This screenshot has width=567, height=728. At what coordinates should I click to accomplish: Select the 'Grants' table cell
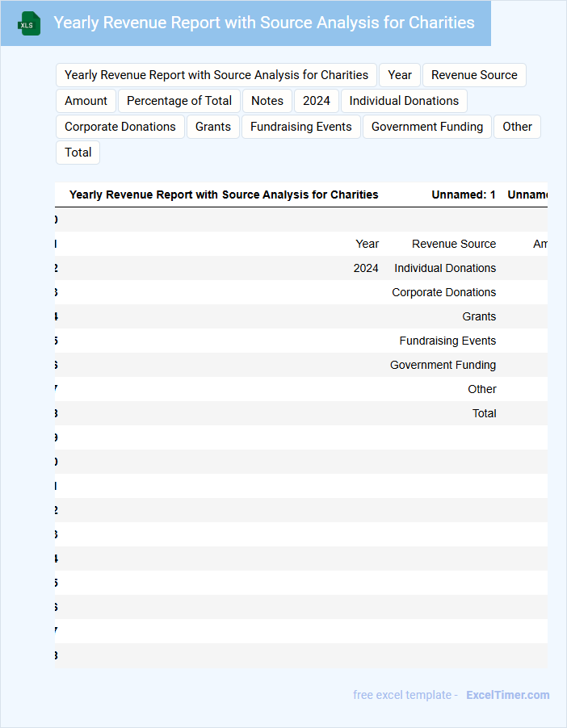click(479, 316)
